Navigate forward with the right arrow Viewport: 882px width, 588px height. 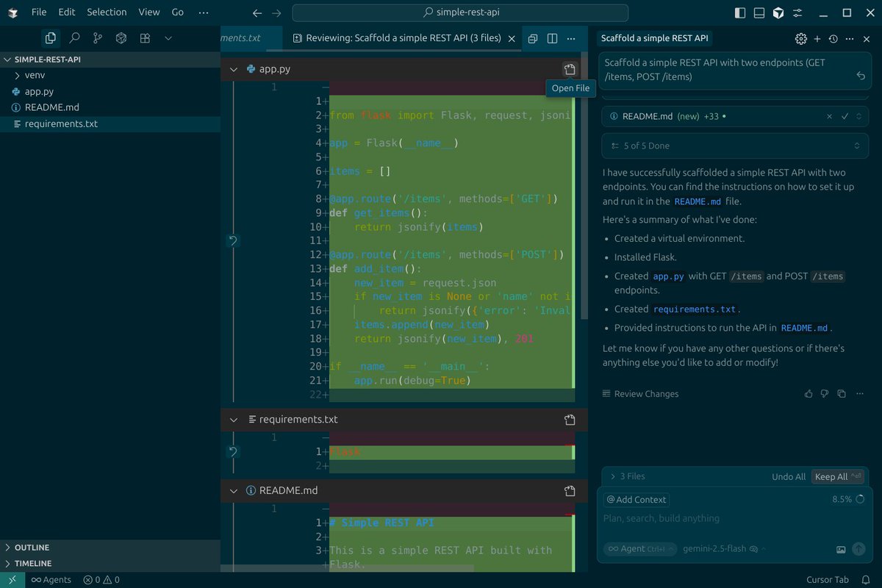276,13
